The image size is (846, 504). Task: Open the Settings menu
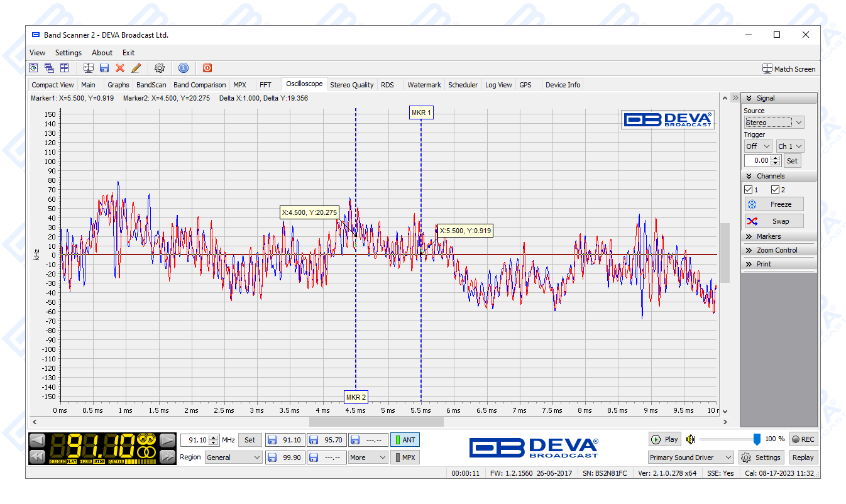coord(68,53)
